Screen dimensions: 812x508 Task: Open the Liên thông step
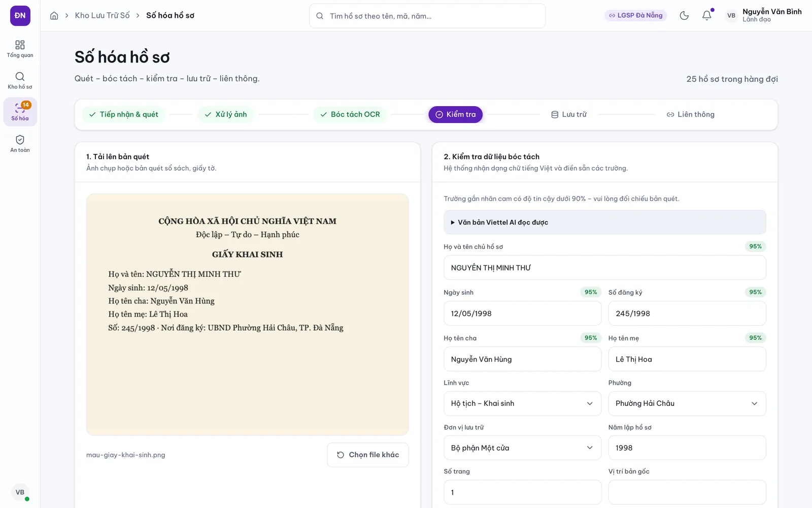pyautogui.click(x=691, y=114)
